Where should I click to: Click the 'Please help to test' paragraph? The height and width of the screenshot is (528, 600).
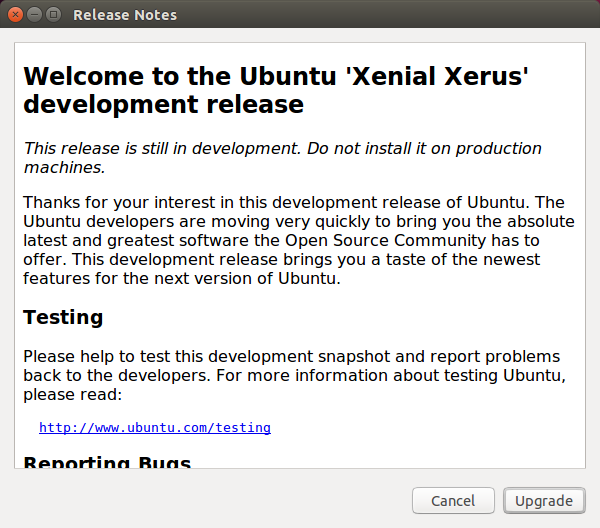pos(295,375)
